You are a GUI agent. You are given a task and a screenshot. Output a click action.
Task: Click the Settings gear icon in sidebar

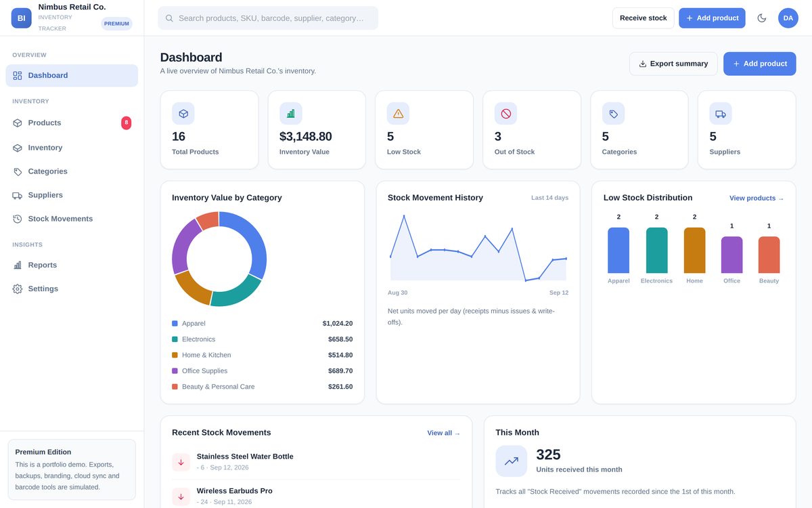point(18,289)
